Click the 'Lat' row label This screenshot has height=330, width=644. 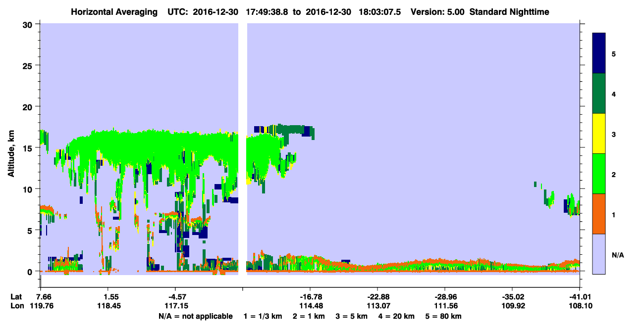click(x=16, y=297)
